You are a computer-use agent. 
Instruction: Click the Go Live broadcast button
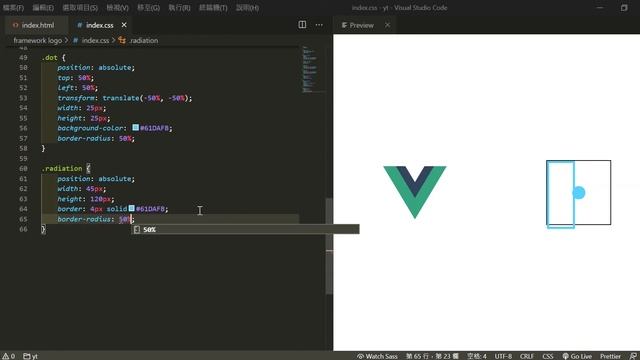pyautogui.click(x=577, y=356)
